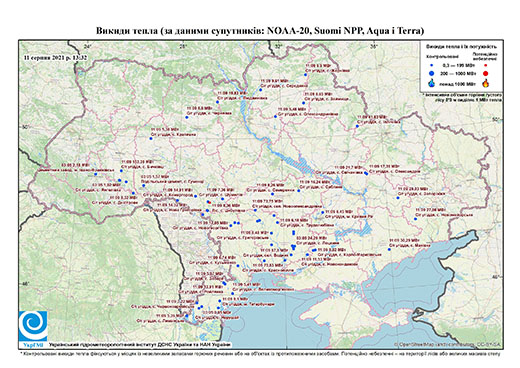The image size is (520, 368).
Task: Pick the small blue dot legend symbol
Action: (432, 65)
